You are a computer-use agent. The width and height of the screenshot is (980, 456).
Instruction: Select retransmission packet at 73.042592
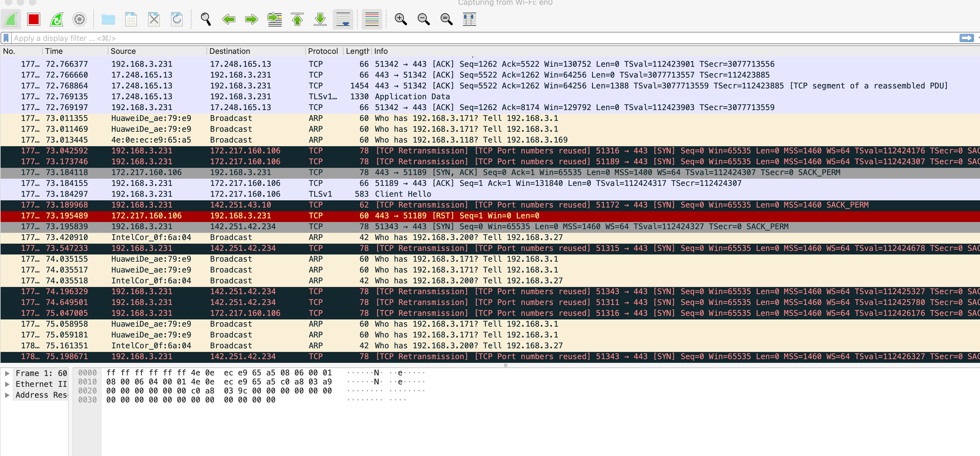tap(490, 151)
